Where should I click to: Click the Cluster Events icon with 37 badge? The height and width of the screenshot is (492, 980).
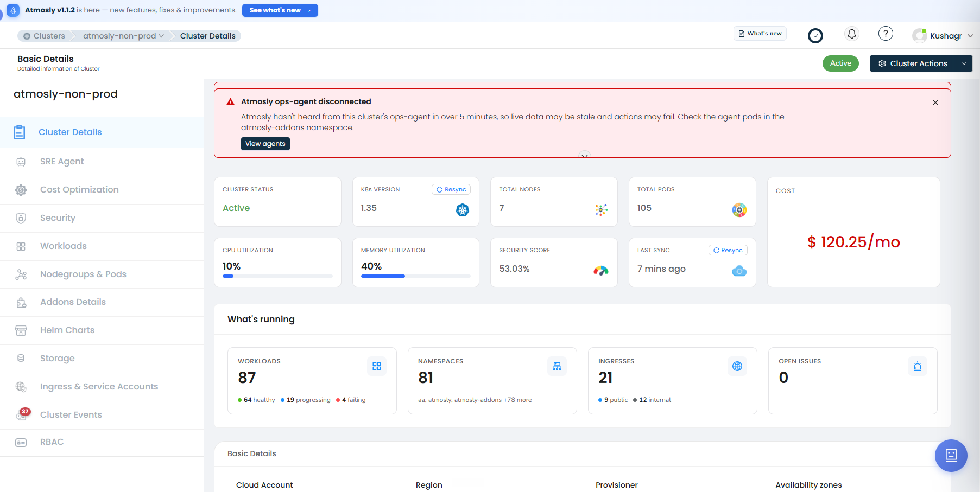pos(23,414)
